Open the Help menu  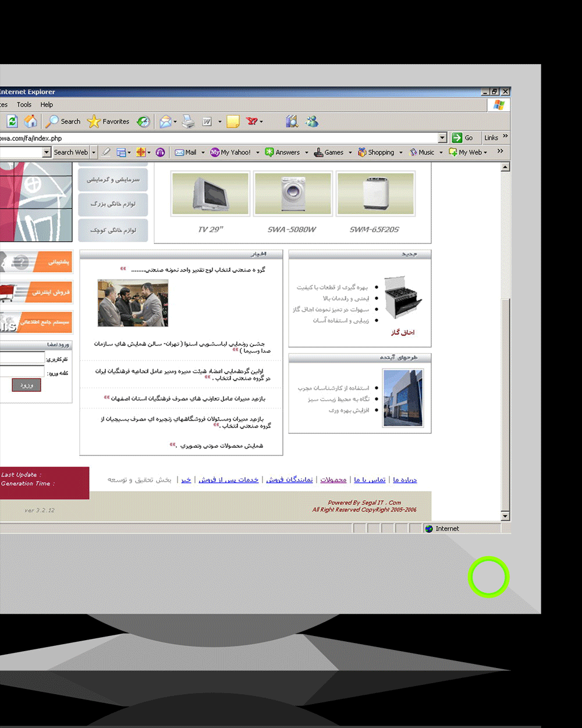(x=47, y=105)
